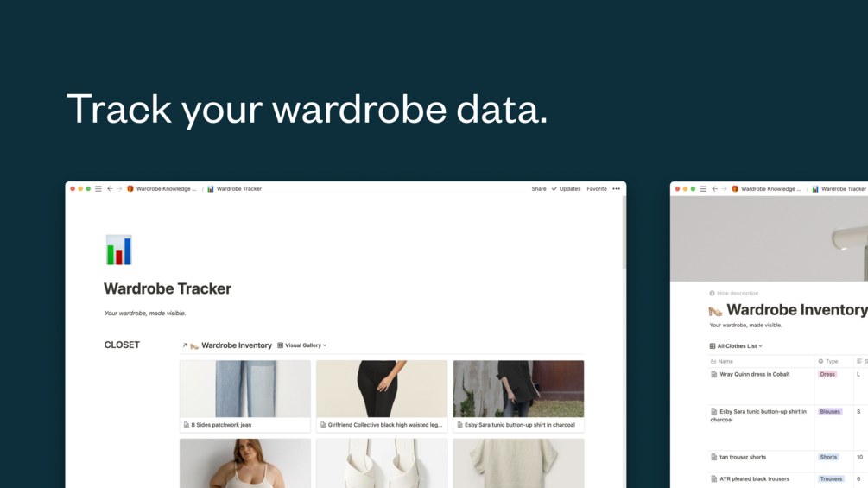The image size is (868, 488).
Task: Open the Updates panel
Action: [566, 188]
